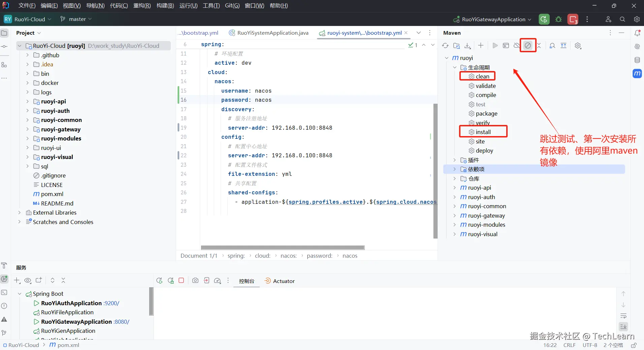Collapse the Spring Boot services node
Viewport: 644px width, 350px height.
point(19,294)
